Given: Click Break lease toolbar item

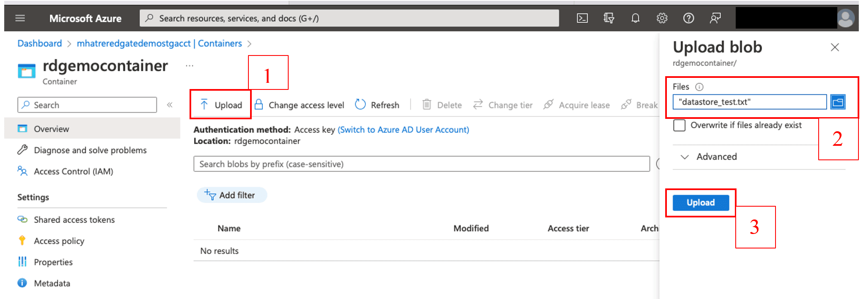Looking at the screenshot, I should pyautogui.click(x=639, y=105).
